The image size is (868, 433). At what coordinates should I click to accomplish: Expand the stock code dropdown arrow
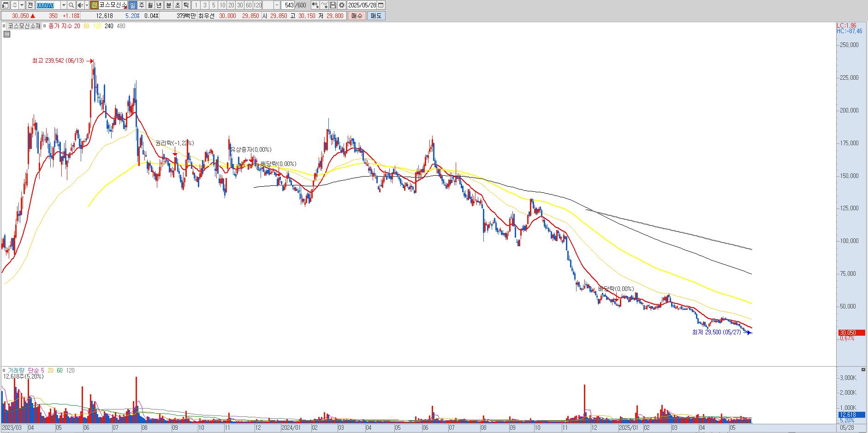tap(64, 5)
